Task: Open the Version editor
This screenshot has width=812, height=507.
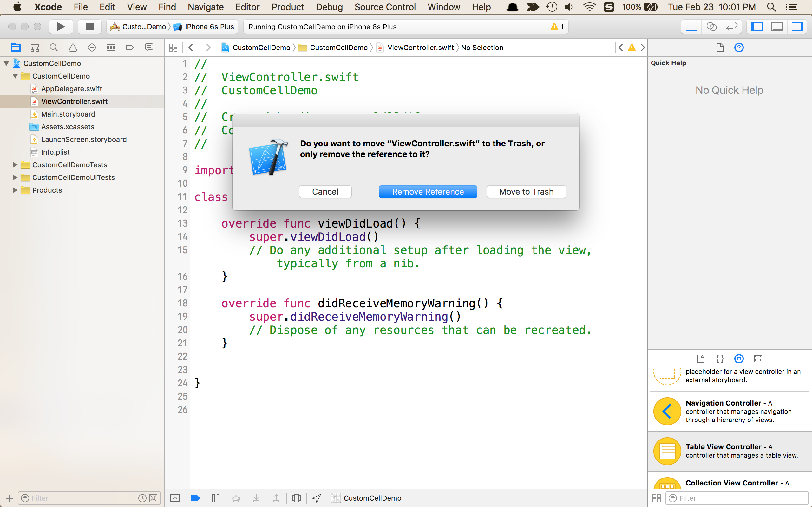Action: [x=732, y=27]
